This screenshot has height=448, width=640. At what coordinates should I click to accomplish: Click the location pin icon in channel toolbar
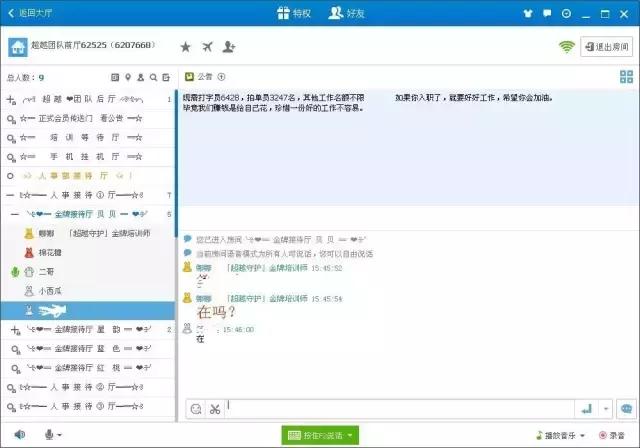coord(128,77)
